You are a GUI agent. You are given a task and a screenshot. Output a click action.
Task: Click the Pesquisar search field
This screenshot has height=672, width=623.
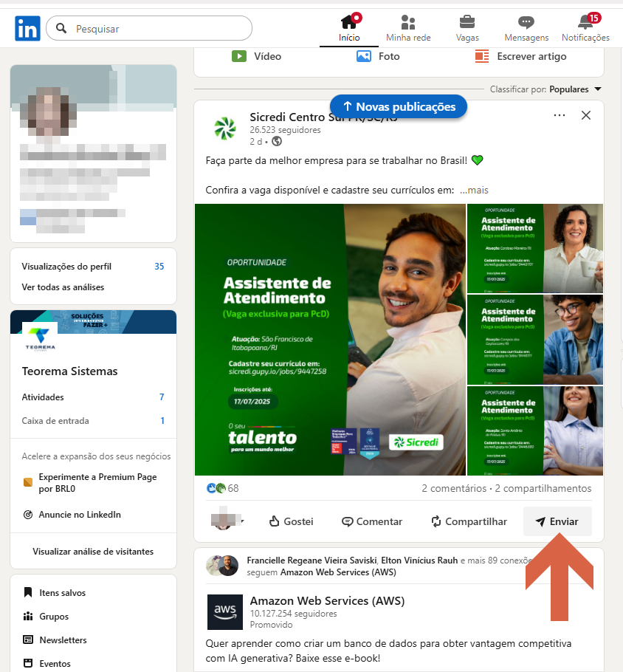[149, 28]
